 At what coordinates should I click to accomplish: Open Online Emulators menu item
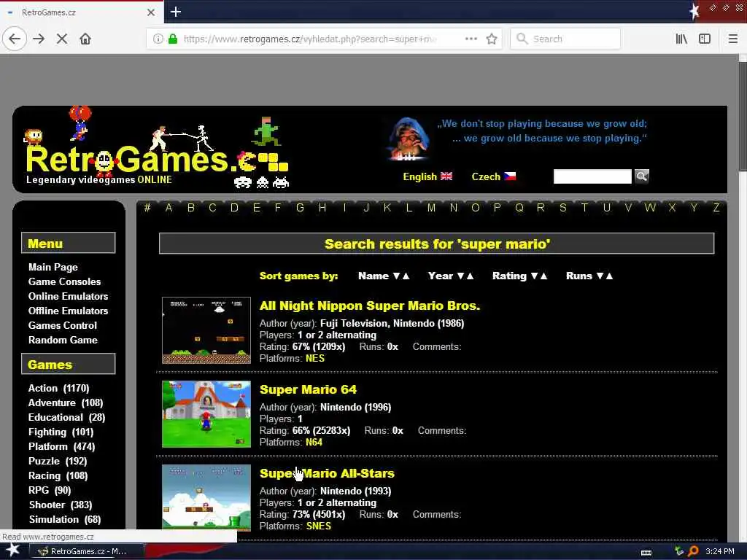(x=68, y=296)
